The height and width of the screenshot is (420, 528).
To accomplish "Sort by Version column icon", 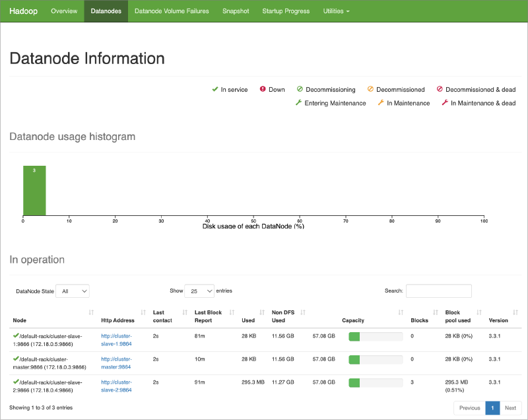I will pyautogui.click(x=517, y=312).
